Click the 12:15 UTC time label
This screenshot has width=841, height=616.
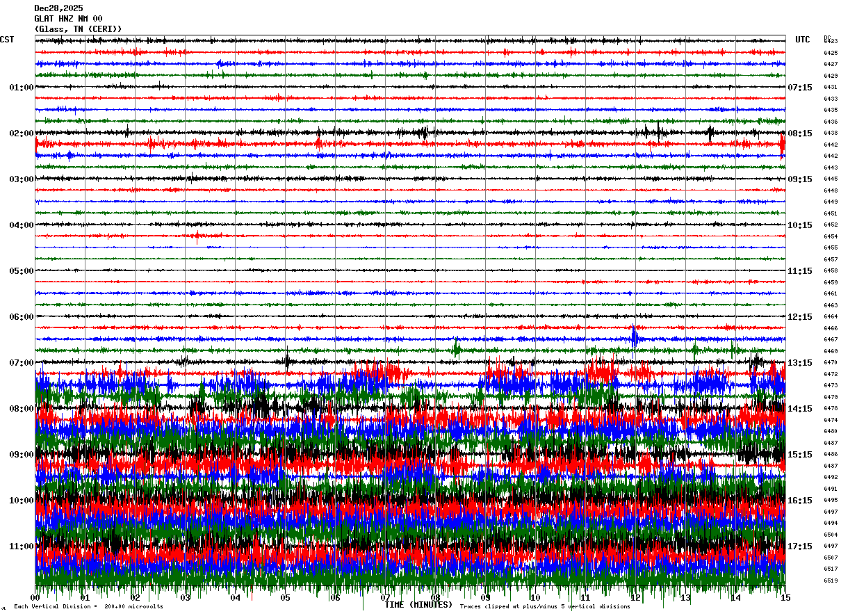point(800,317)
